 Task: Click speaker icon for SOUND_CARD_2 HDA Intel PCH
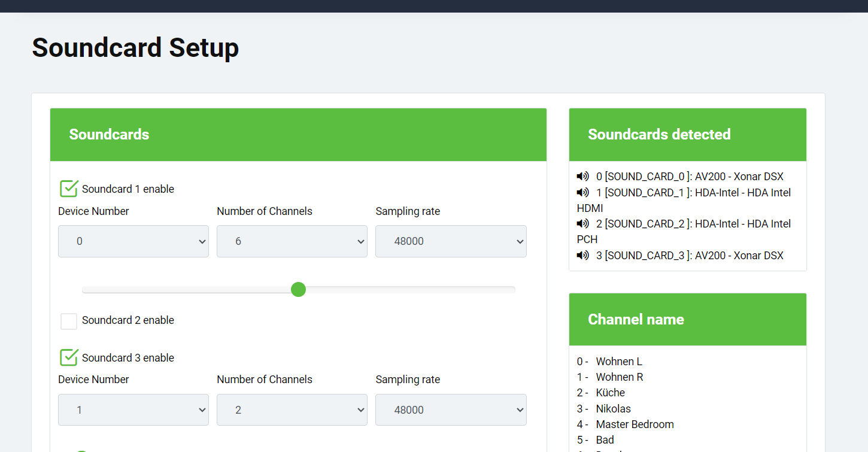click(x=582, y=223)
